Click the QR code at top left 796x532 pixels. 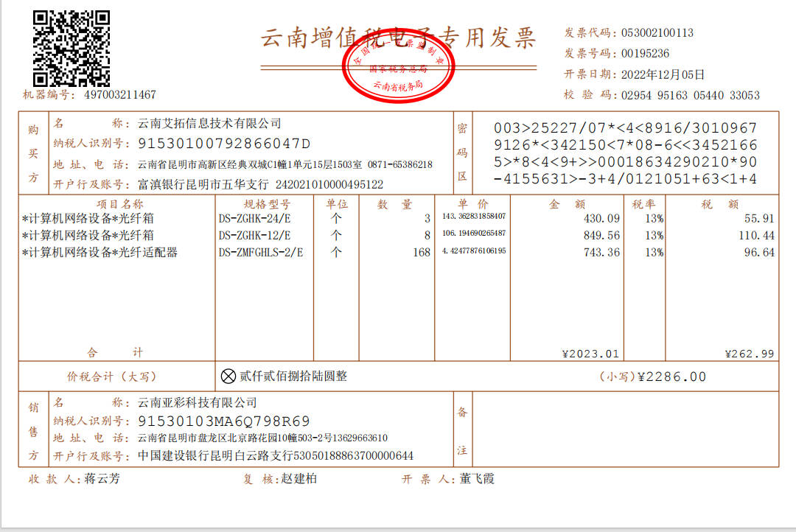click(71, 48)
